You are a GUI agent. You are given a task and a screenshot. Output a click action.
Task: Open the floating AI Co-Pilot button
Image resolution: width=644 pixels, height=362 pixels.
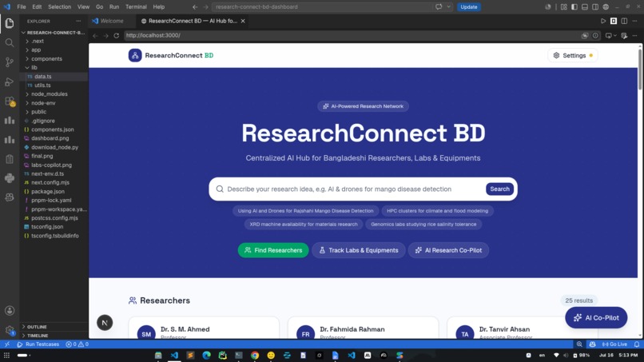(596, 317)
